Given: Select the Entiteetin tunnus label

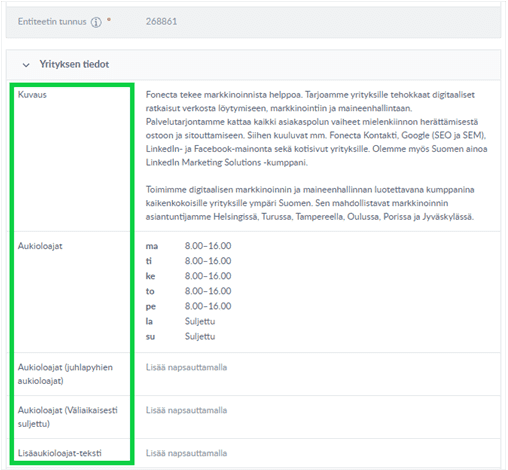Looking at the screenshot, I should coord(52,22).
